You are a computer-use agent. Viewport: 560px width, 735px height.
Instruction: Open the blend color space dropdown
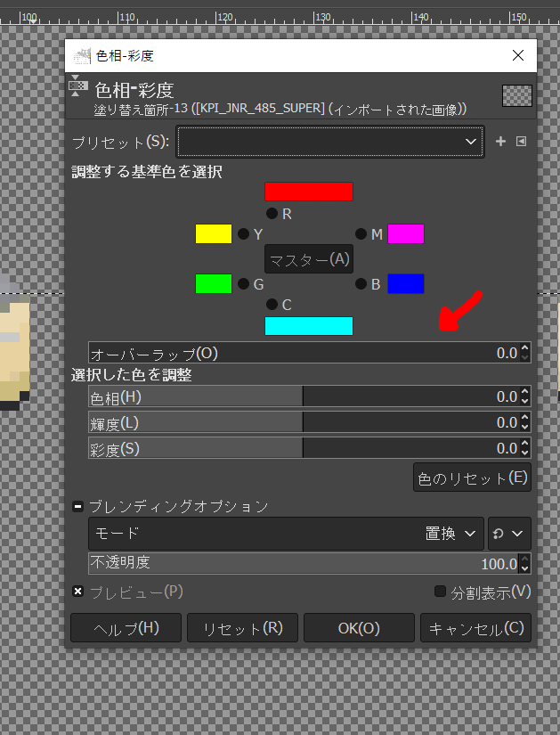pyautogui.click(x=509, y=534)
